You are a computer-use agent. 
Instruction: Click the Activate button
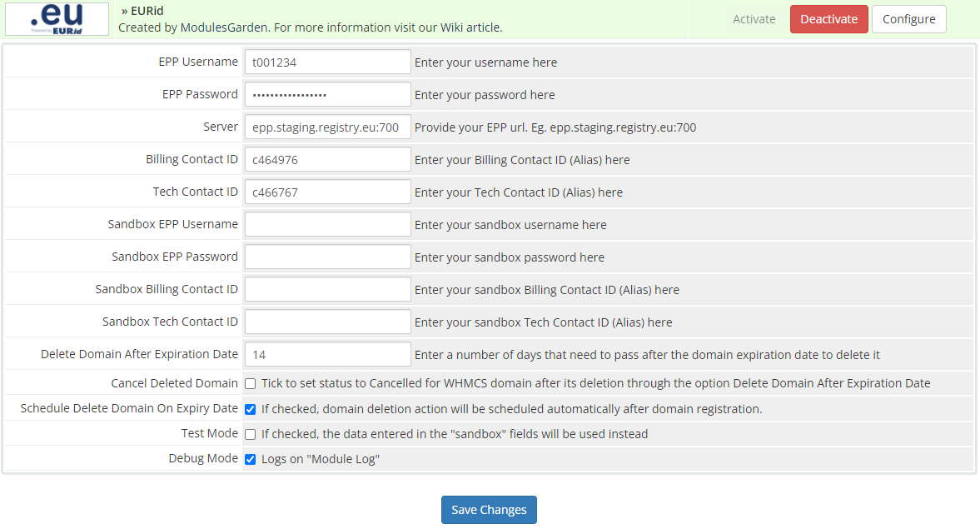754,18
